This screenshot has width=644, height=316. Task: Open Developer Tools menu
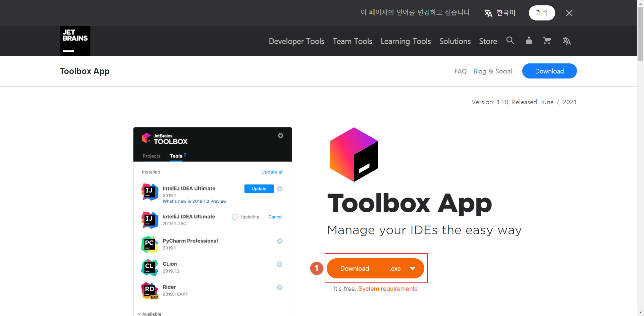pos(297,41)
